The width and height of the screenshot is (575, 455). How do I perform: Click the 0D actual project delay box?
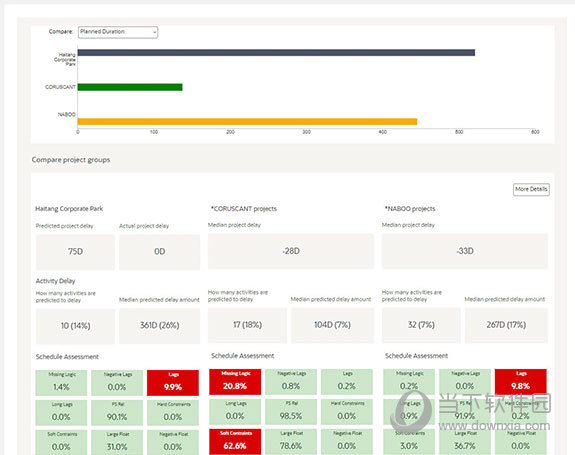tap(160, 252)
